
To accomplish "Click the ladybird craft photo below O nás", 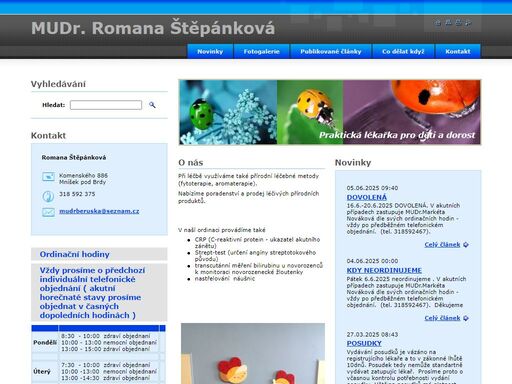I will coord(253,353).
